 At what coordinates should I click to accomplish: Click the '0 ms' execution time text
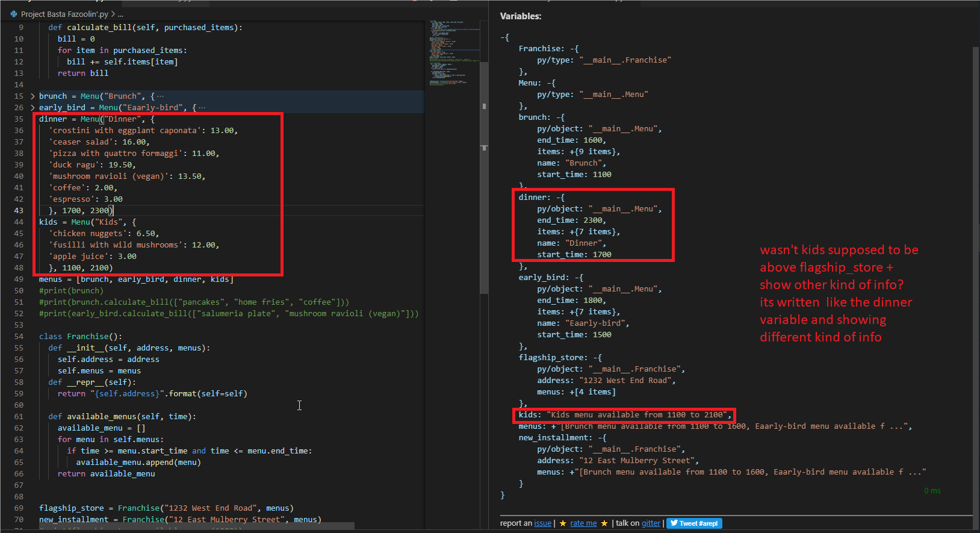coord(932,491)
